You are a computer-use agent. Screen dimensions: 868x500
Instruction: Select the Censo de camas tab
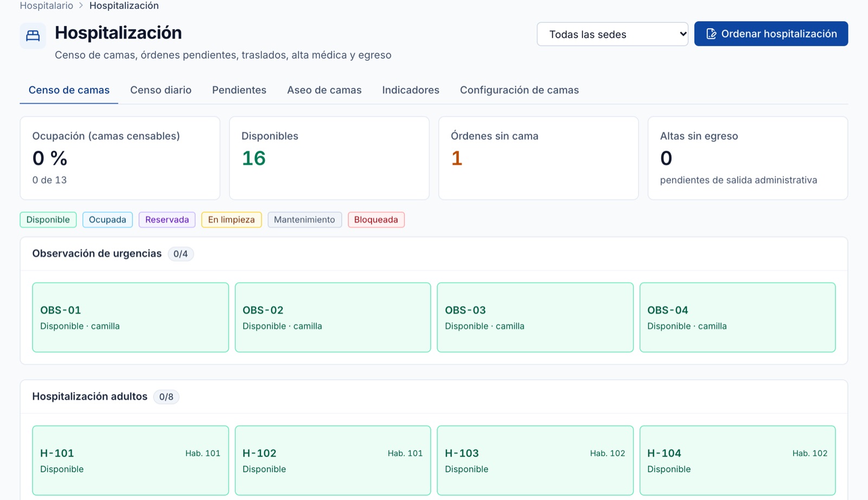(x=69, y=90)
